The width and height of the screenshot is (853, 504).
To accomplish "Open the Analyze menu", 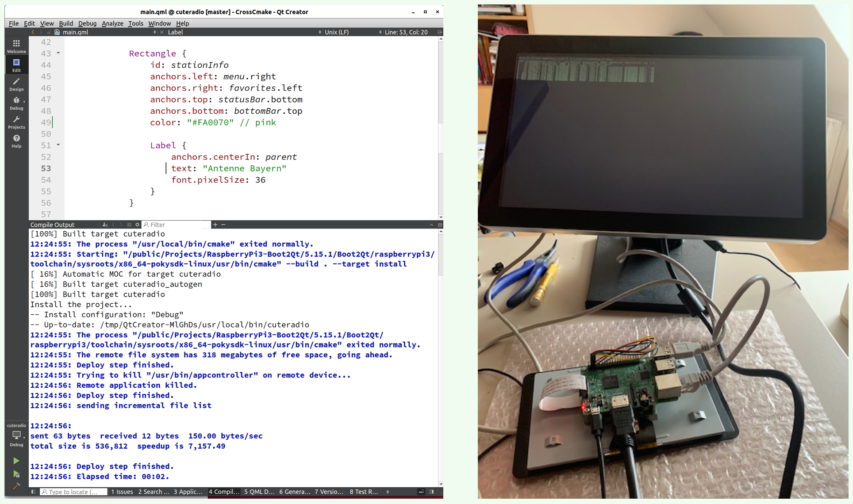I will point(112,23).
